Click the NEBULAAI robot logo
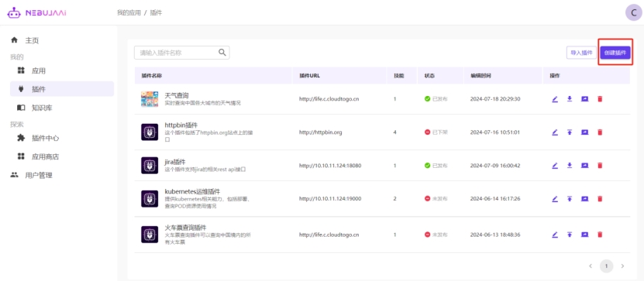This screenshot has width=644, height=281. 13,12
